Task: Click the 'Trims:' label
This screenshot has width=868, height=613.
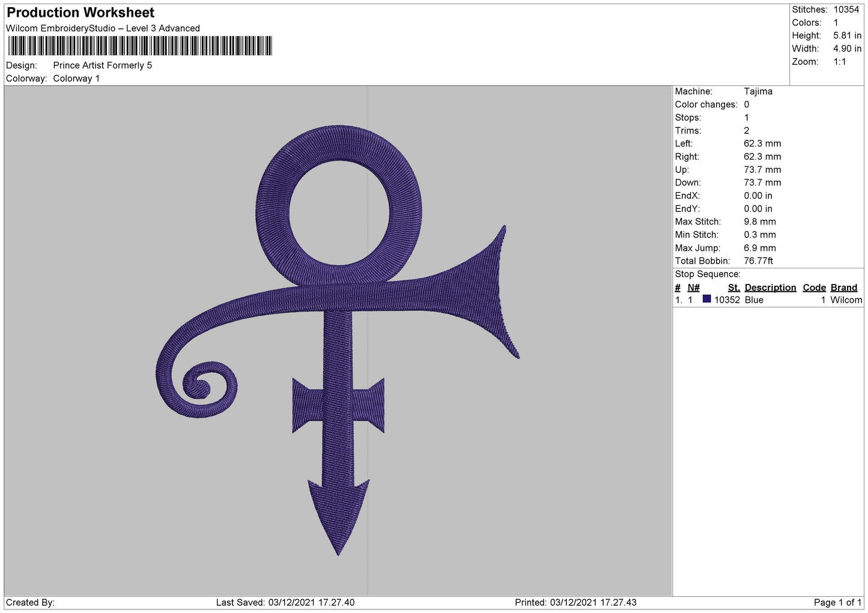Action: (688, 130)
